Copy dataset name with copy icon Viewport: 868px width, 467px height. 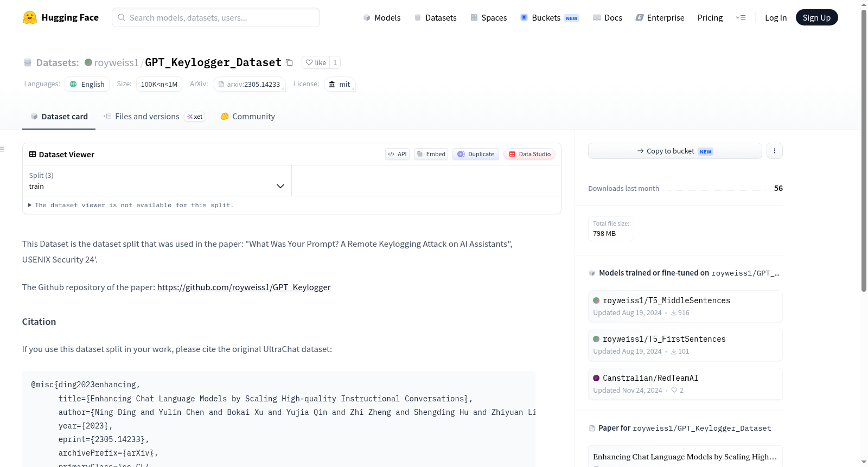click(290, 63)
